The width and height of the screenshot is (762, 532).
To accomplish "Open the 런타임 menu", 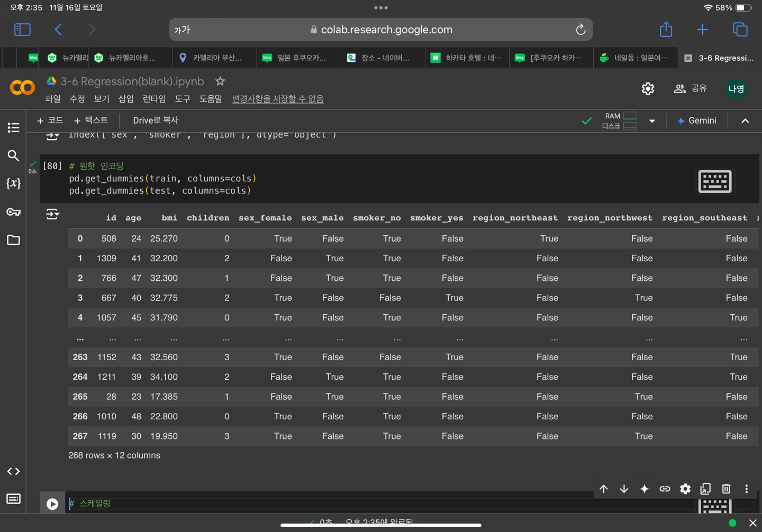I will (x=154, y=99).
